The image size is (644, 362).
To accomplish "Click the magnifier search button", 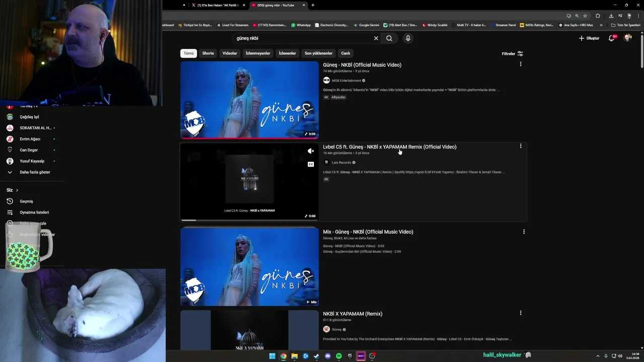I will [x=389, y=38].
